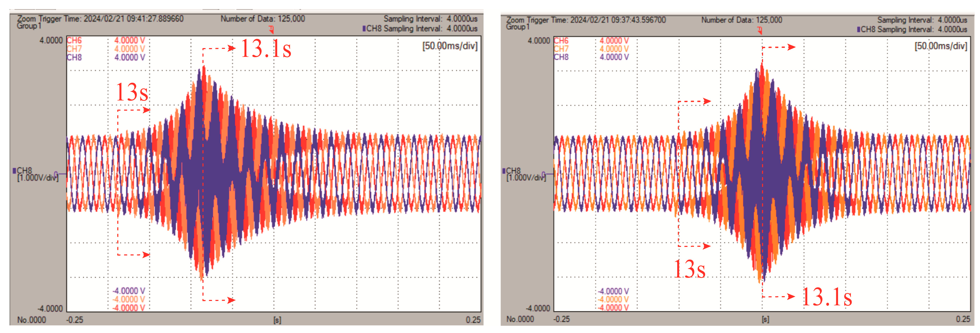The width and height of the screenshot is (980, 333).
Task: Click the [s] time unit under right plot
Action: 765,319
